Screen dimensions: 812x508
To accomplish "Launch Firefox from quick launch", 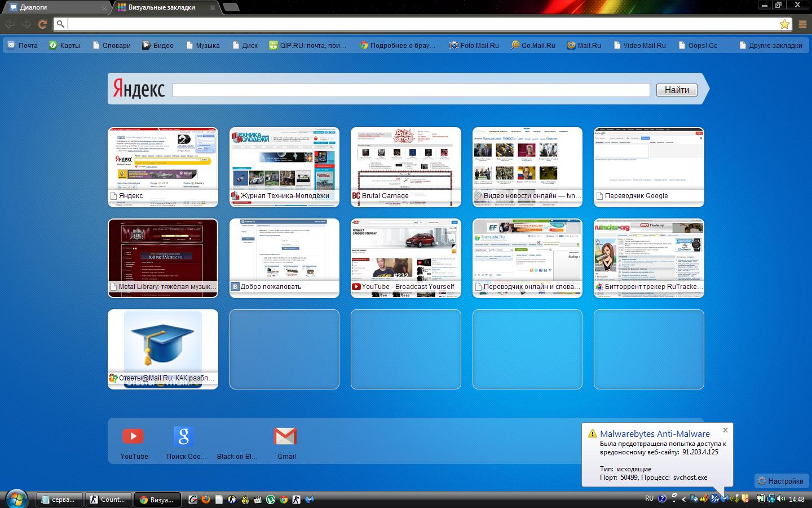I will 206,500.
